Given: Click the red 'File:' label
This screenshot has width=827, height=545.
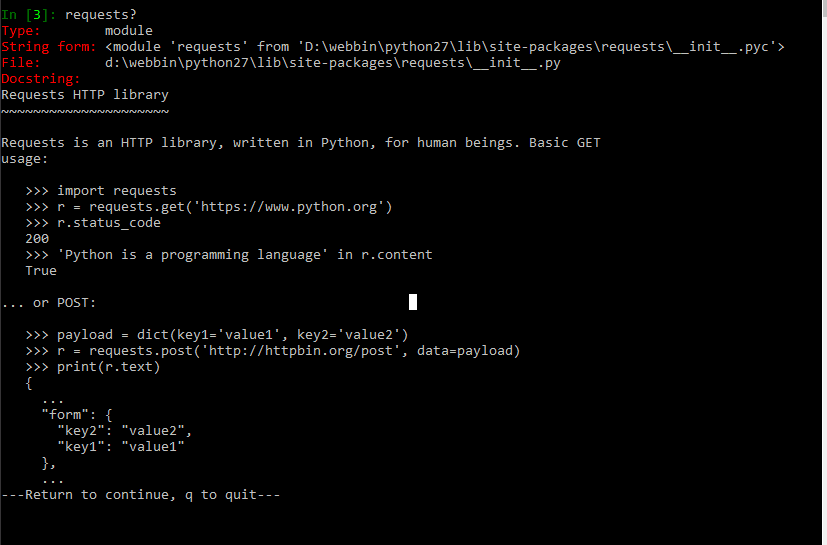Looking at the screenshot, I should point(21,63).
